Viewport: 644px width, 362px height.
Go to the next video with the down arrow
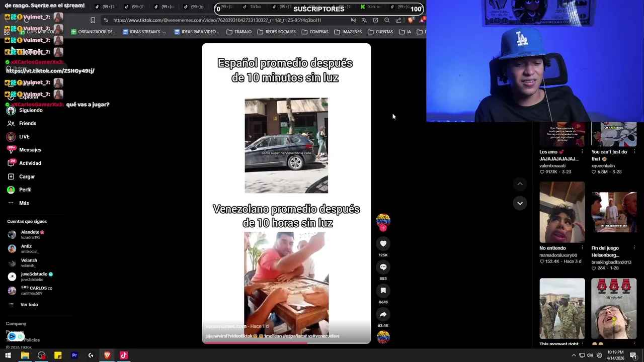click(x=520, y=203)
